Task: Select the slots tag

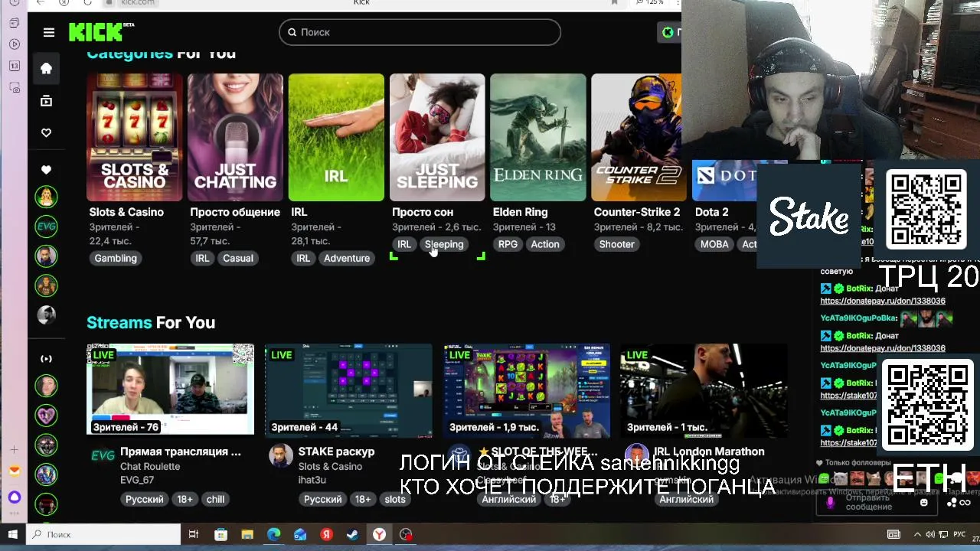Action: point(395,499)
